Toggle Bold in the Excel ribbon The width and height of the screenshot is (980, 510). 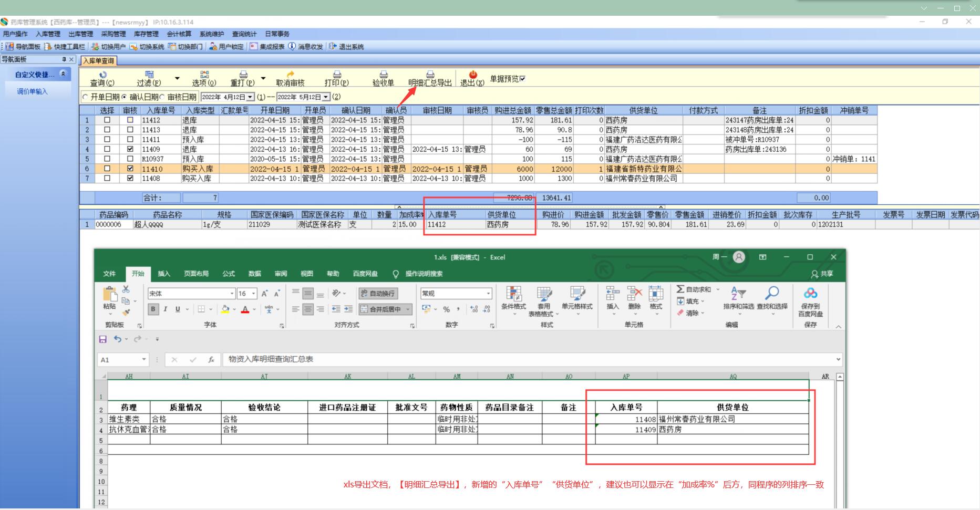(153, 309)
